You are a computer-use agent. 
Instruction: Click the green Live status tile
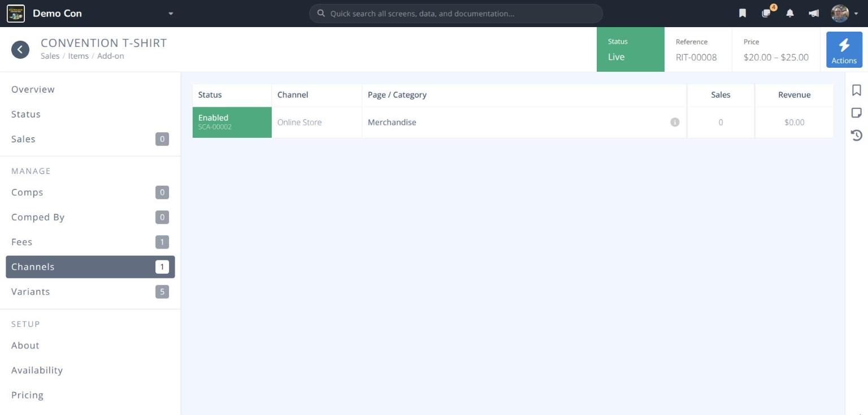[630, 50]
